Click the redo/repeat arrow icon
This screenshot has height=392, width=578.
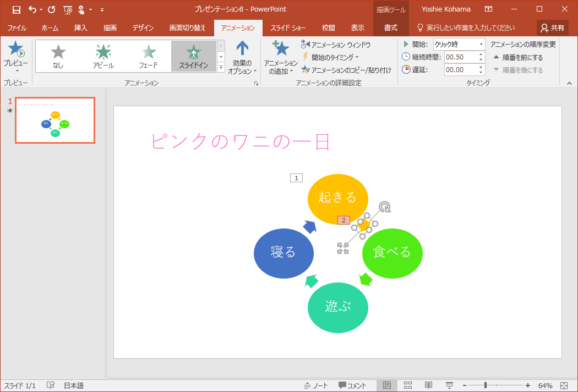52,9
